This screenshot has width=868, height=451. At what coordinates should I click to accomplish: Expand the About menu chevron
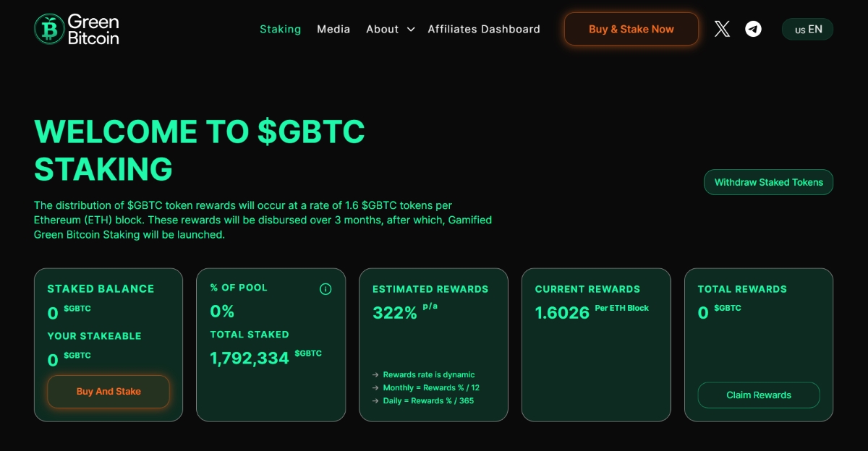[411, 30]
